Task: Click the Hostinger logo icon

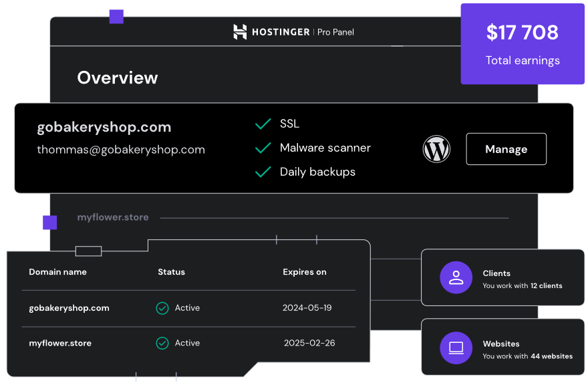Action: click(240, 31)
